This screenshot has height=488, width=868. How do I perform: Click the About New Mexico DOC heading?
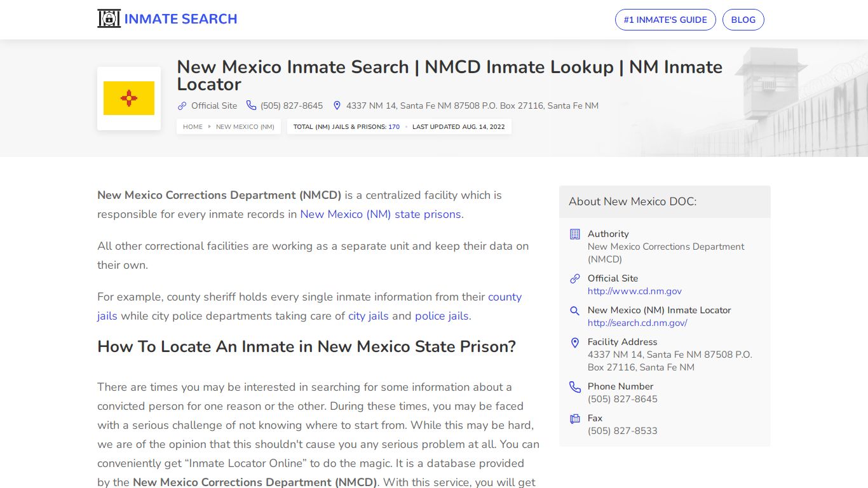[x=632, y=201]
